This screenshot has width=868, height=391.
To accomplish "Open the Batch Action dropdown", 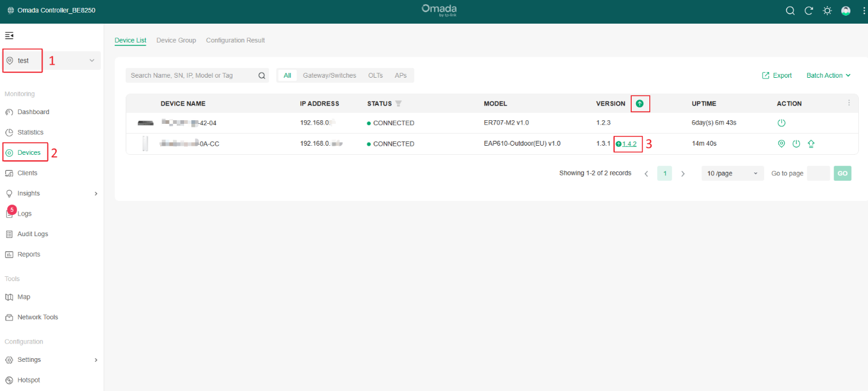I will point(828,75).
